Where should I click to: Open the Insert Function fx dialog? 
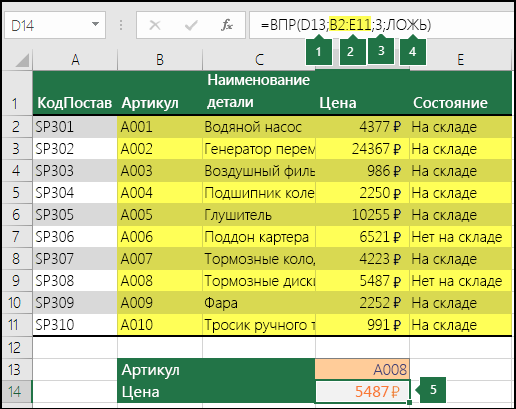coord(227,25)
